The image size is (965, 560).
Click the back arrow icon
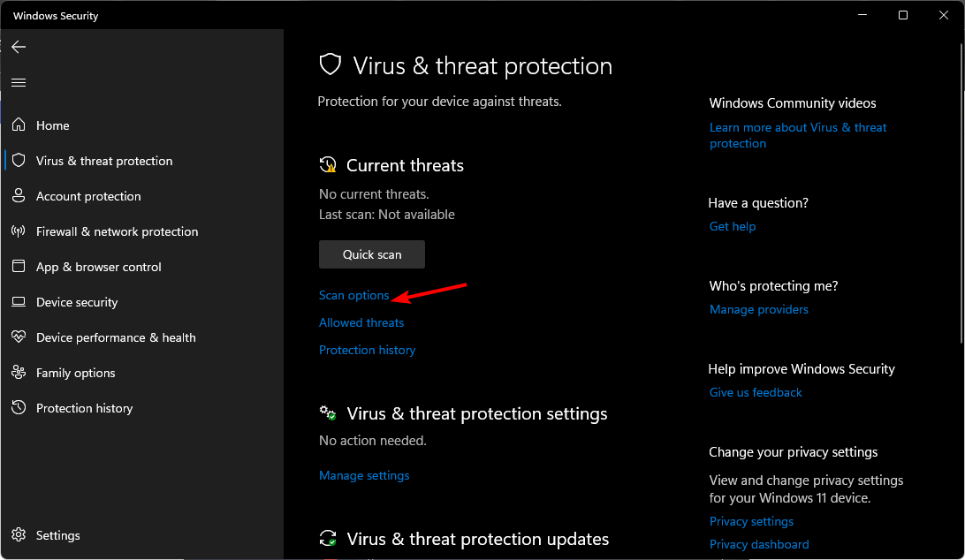click(19, 47)
